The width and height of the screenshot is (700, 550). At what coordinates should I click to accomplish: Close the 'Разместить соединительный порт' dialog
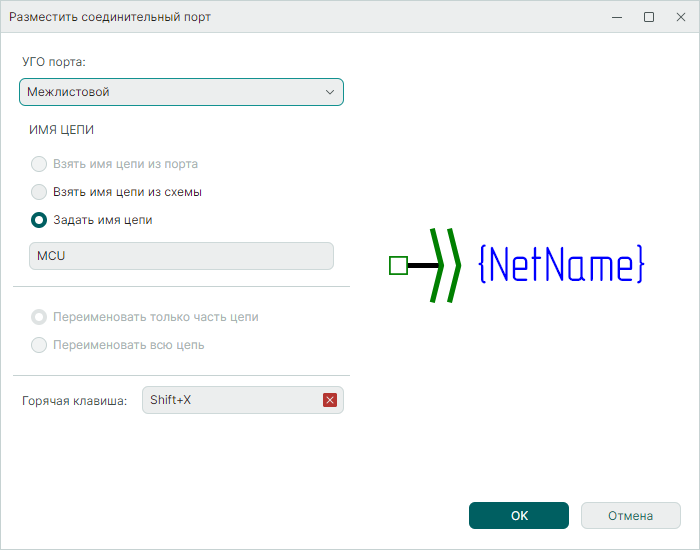pyautogui.click(x=681, y=17)
